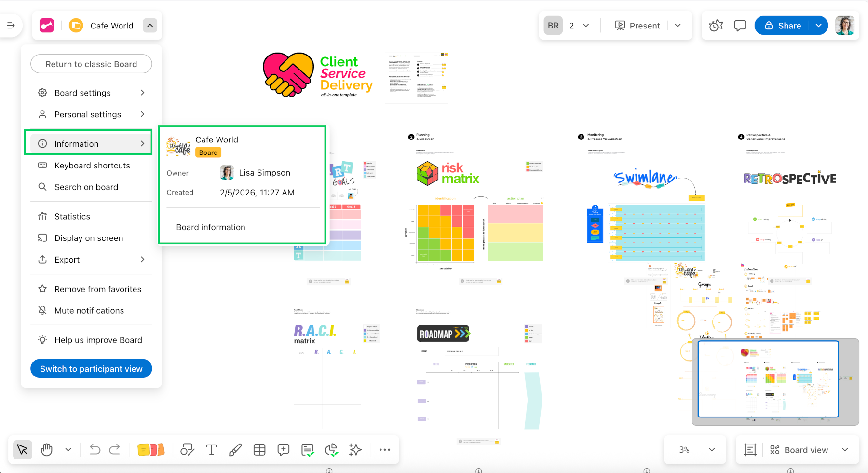Insert a table with the table tool
Image resolution: width=868 pixels, height=473 pixels.
(259, 449)
